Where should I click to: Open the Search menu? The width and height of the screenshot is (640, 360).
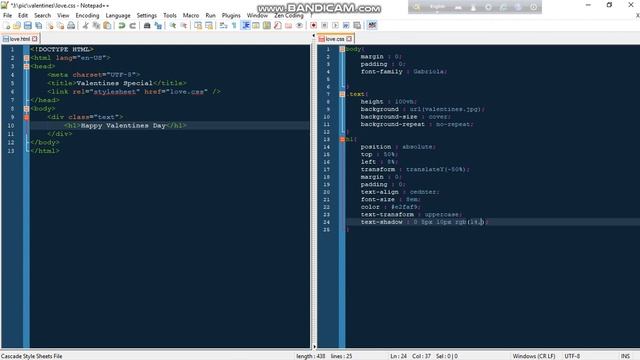[x=42, y=16]
